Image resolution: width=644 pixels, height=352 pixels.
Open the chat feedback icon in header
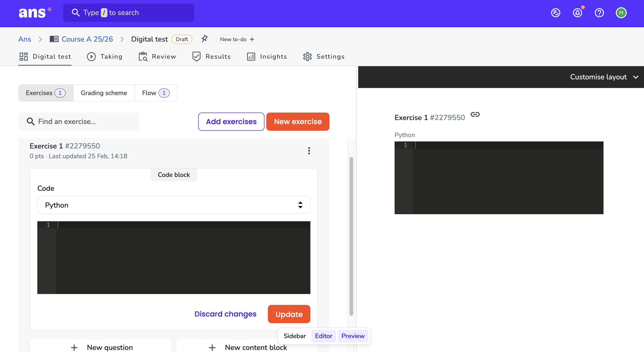pyautogui.click(x=555, y=13)
